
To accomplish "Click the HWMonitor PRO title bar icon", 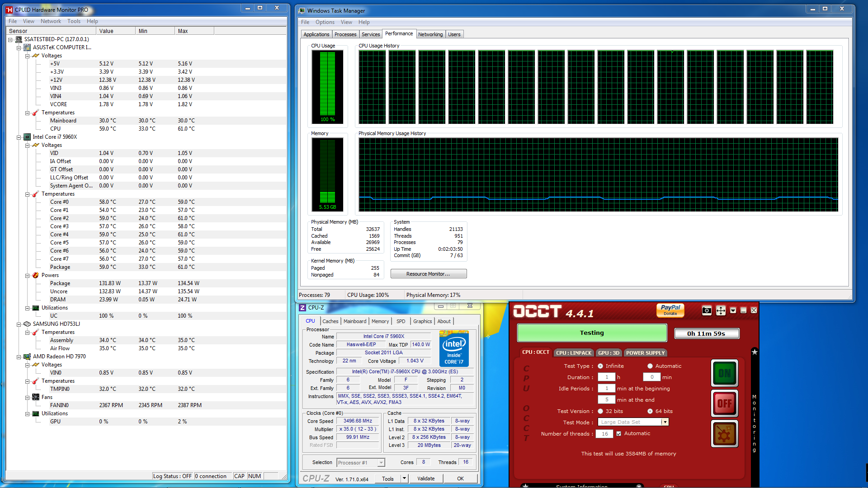I will [9, 9].
